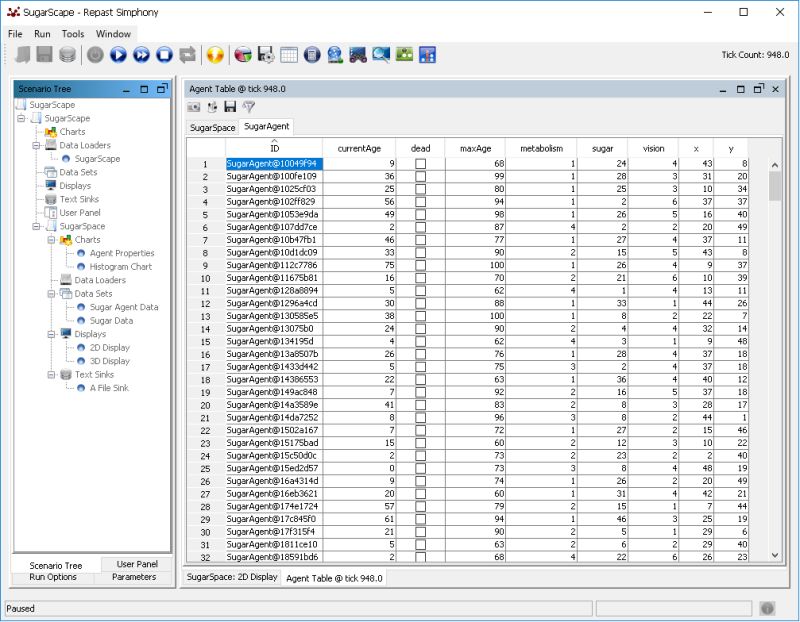Click the camera snapshot icon in Agent Table

pyautogui.click(x=194, y=107)
